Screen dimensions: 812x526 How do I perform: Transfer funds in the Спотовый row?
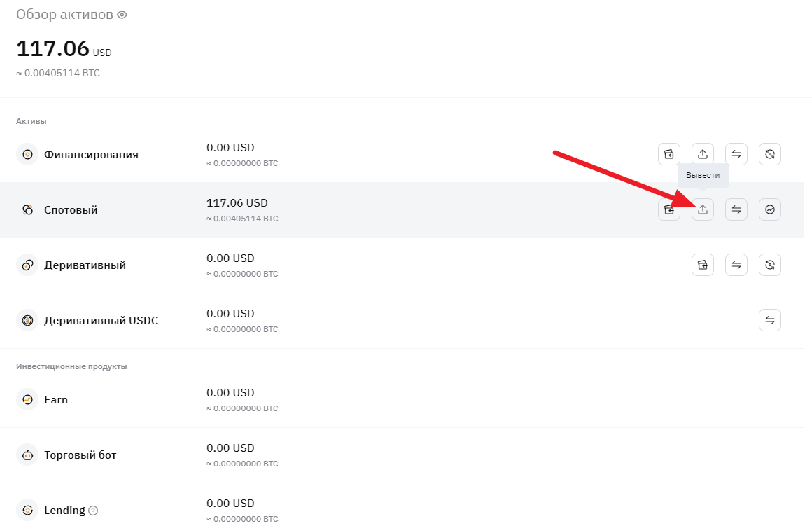736,209
